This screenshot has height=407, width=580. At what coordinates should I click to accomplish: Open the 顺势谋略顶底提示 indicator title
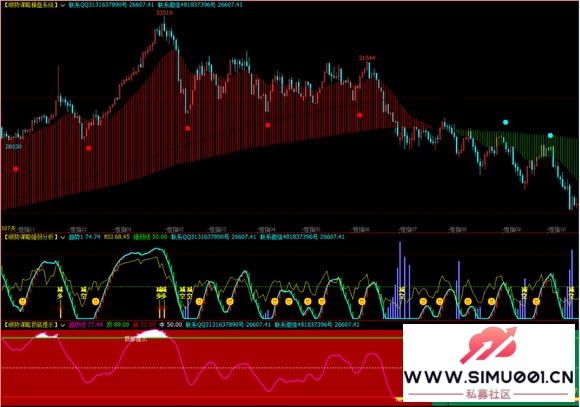coord(31,325)
